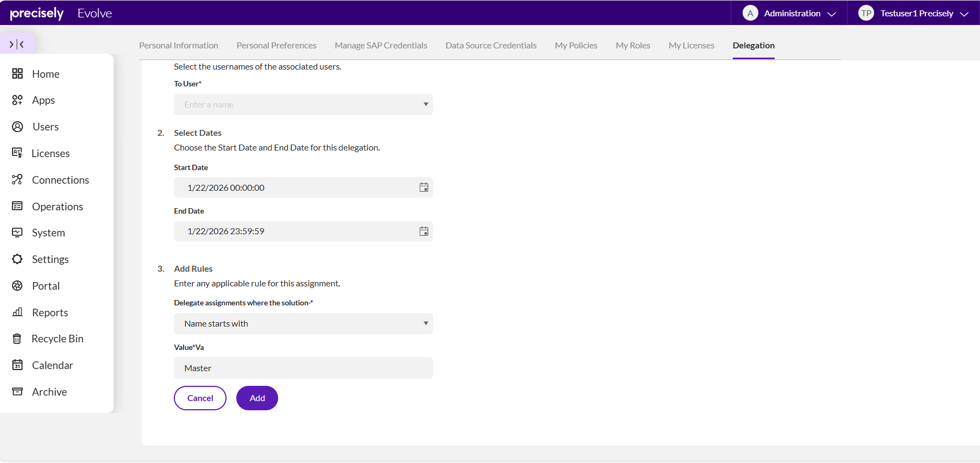This screenshot has width=980, height=463.
Task: Click the Precisely logo
Action: click(37, 14)
